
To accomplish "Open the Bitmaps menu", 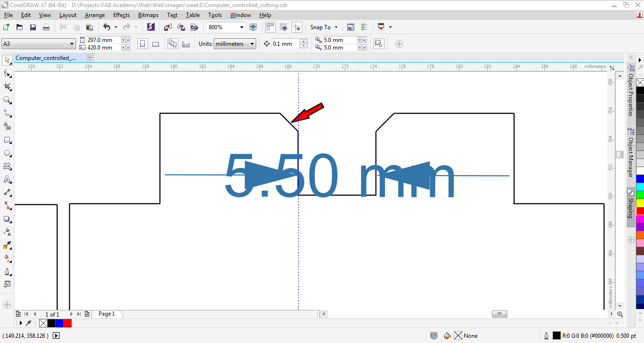I will 148,15.
